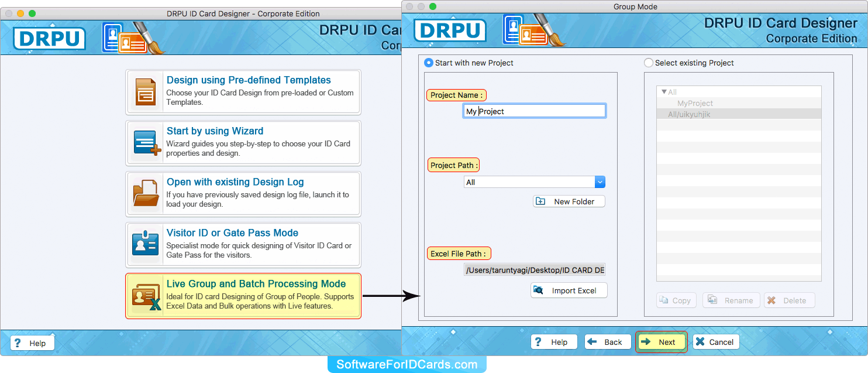Click the Start by using Wizard icon
The width and height of the screenshot is (868, 373).
146,143
